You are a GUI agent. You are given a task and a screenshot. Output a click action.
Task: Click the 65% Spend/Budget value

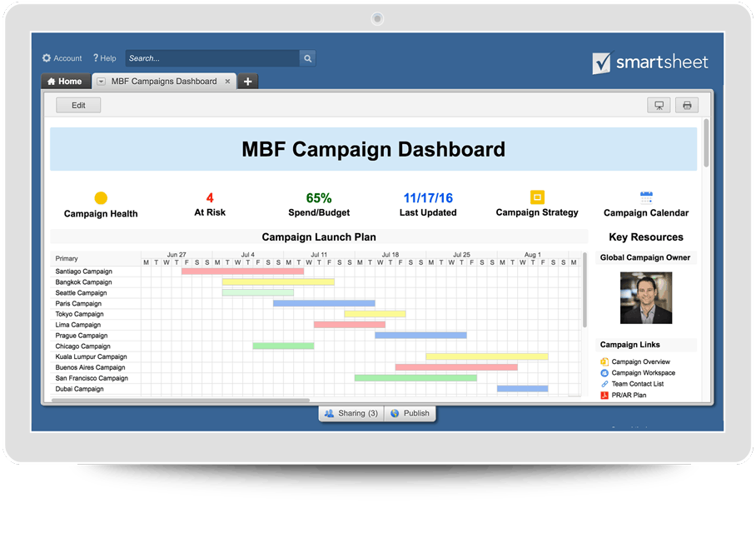319,197
